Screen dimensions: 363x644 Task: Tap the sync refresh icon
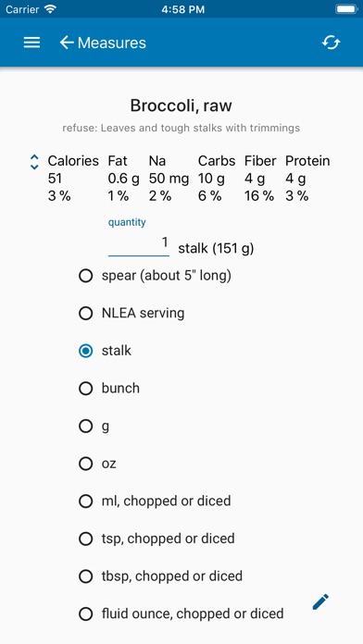point(331,43)
